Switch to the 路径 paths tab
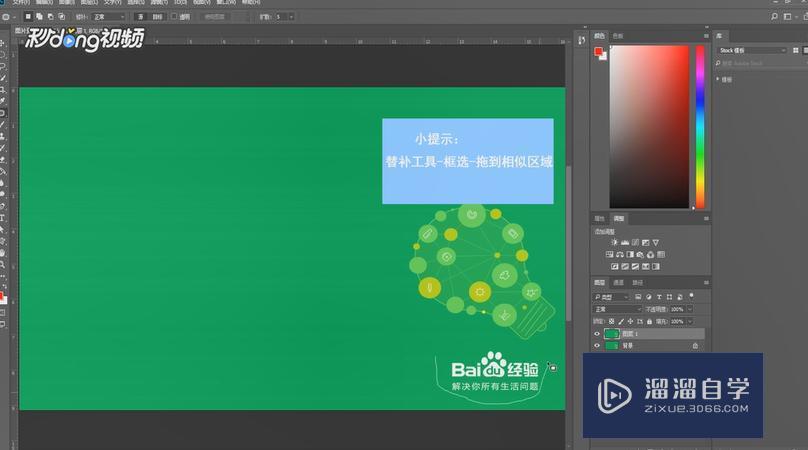This screenshot has width=808, height=450. (637, 282)
